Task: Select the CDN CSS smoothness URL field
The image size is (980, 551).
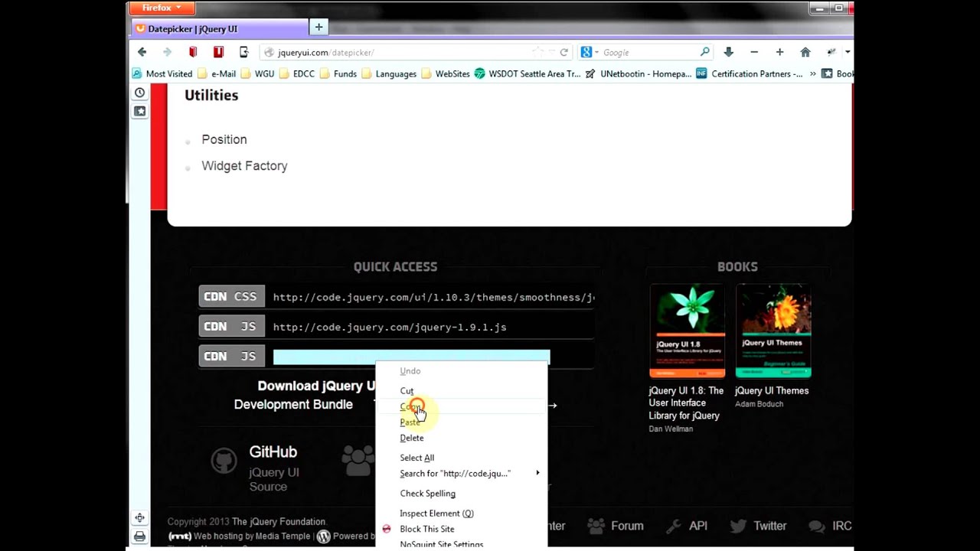Action: pos(433,297)
